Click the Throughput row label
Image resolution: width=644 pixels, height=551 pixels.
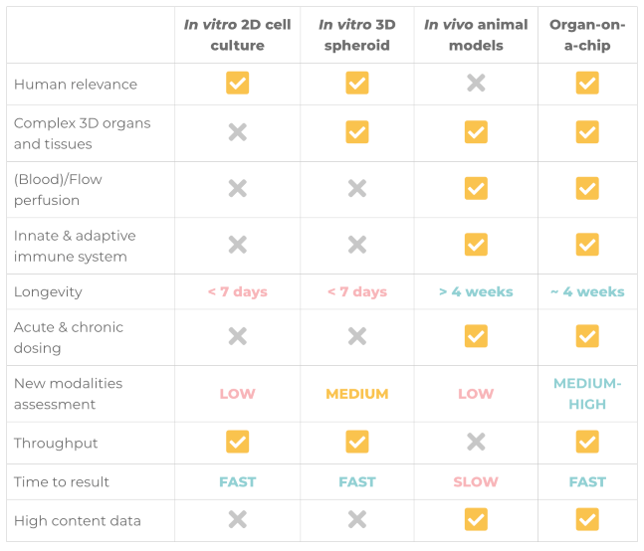[x=56, y=443]
